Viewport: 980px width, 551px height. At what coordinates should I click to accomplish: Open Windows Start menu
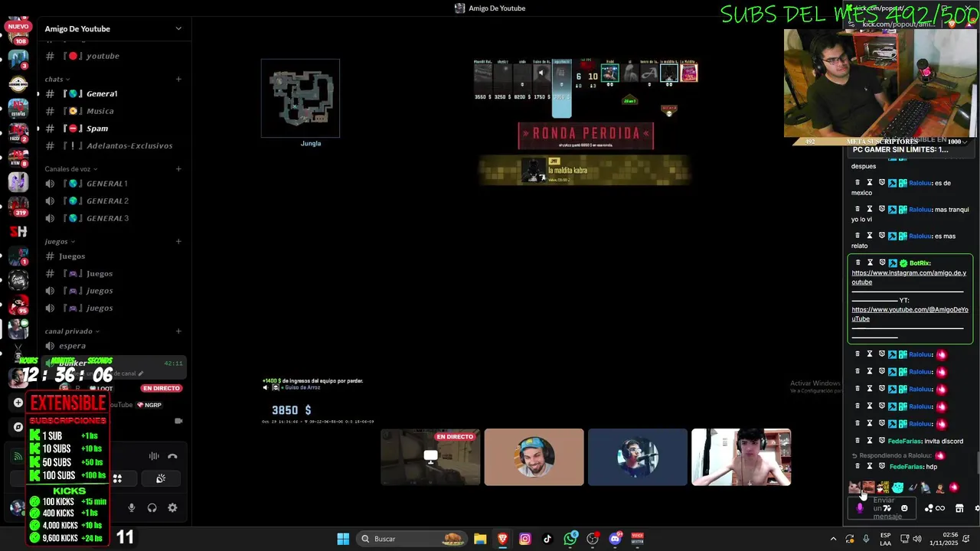[x=343, y=539]
